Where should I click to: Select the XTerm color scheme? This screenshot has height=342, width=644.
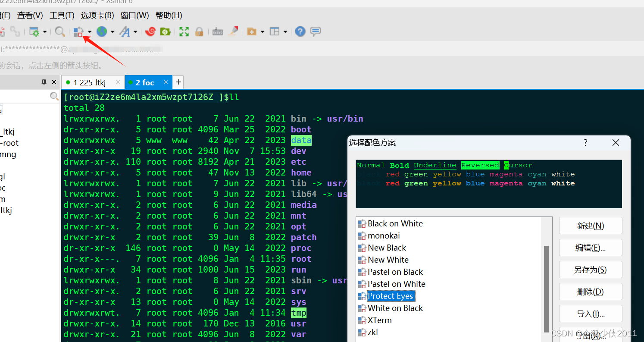(379, 320)
